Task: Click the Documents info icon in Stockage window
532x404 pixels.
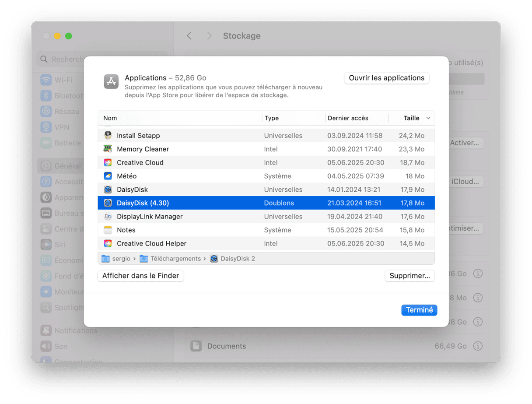Action: point(478,346)
